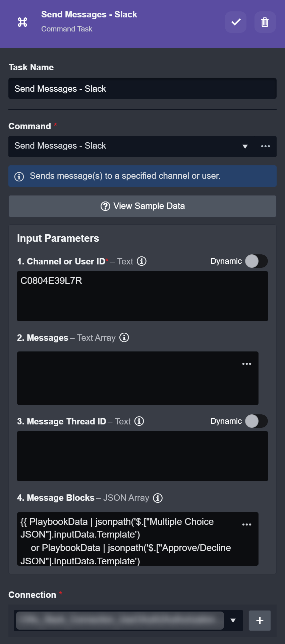Click the trash delete icon in header
The width and height of the screenshot is (285, 644).
tap(265, 22)
